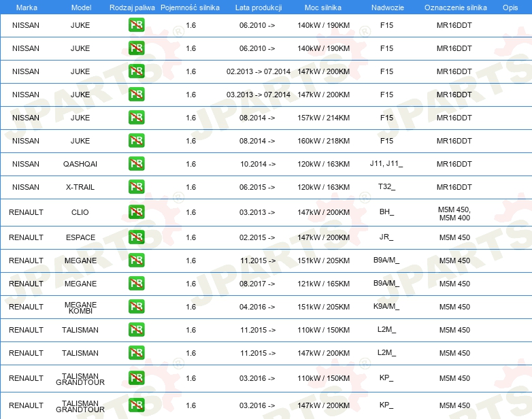This screenshot has height=419, width=532.
Task: Click fuel icon for Juke 160kW / 218KM row
Action: pos(136,140)
